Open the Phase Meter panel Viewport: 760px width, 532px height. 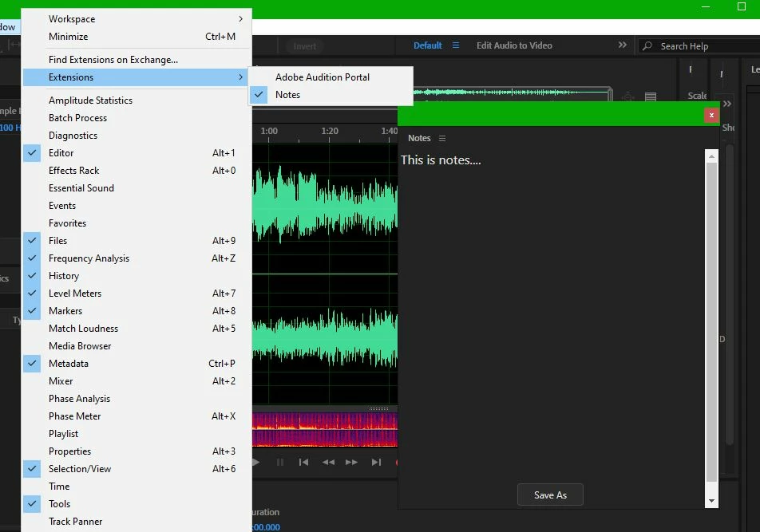[x=137, y=416]
